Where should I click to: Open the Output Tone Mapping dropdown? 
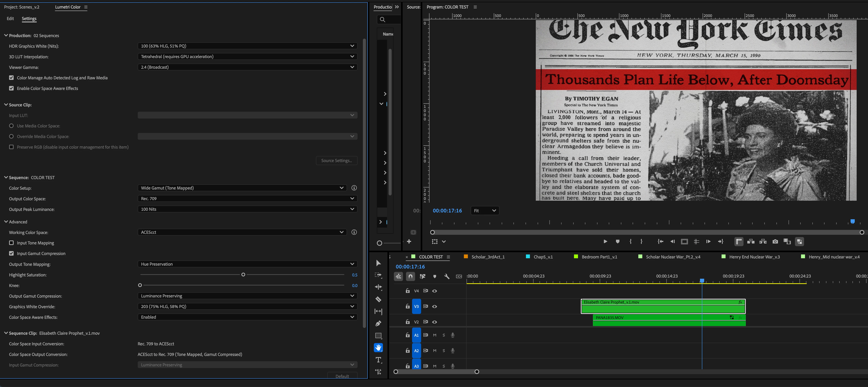click(247, 264)
